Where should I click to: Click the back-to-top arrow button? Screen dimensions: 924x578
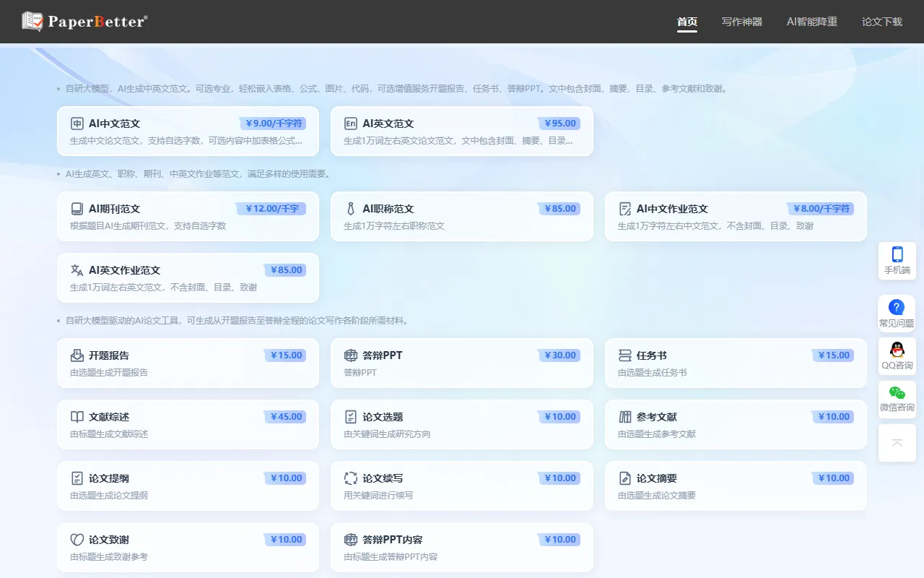tap(897, 443)
